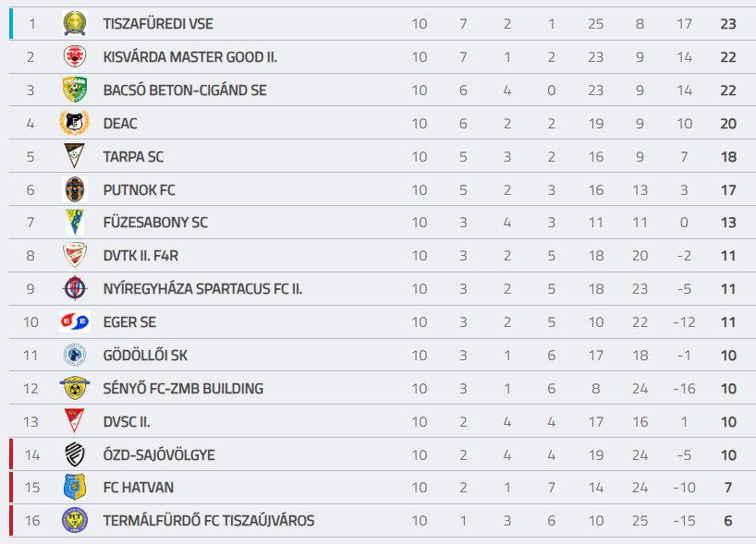Click the Nyíregyháza Spartacus FC II. logo
Screen dimensions: 756x544
pyautogui.click(x=74, y=289)
